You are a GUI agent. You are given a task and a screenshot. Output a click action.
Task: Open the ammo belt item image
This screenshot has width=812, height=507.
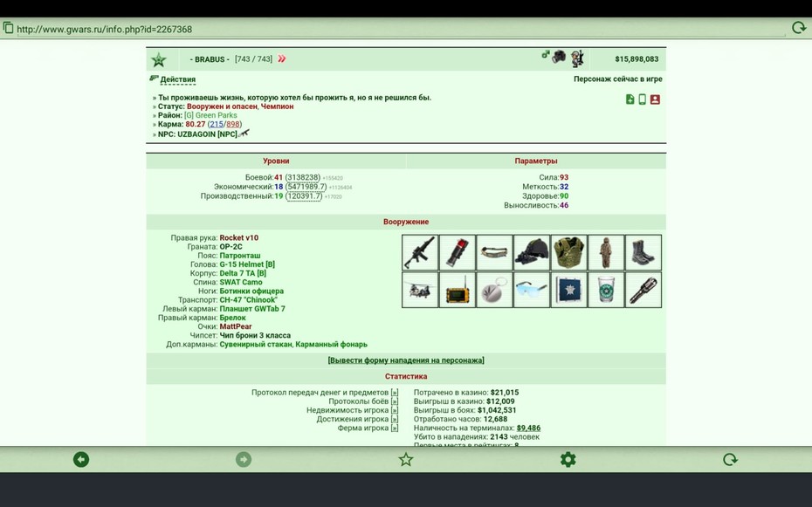[494, 252]
